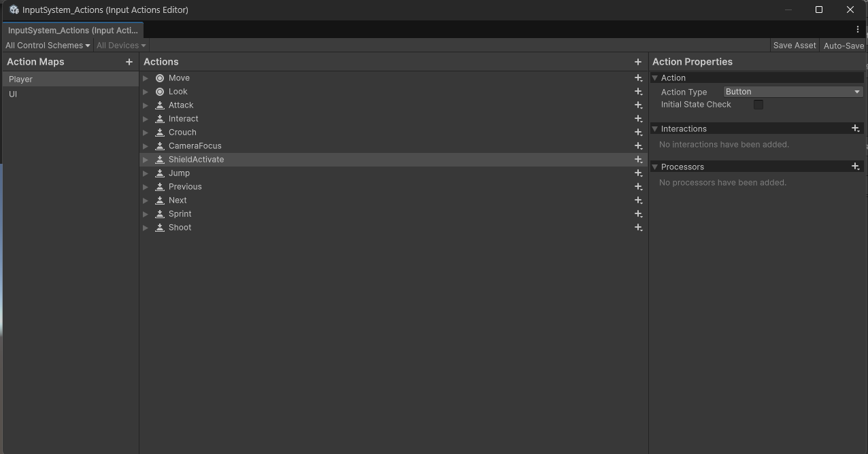868x454 pixels.
Task: Select the CameraFocus action row
Action: click(x=393, y=146)
